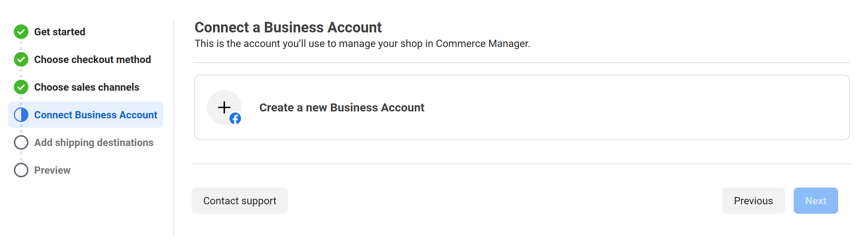Click half-filled circle icon for Connect Business Account

[21, 115]
